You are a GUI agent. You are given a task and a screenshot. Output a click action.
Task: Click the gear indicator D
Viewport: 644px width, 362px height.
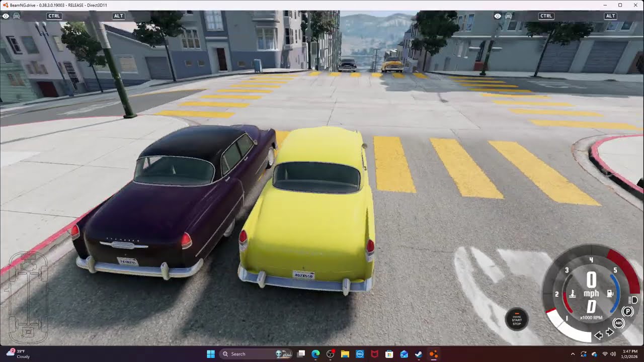click(591, 306)
